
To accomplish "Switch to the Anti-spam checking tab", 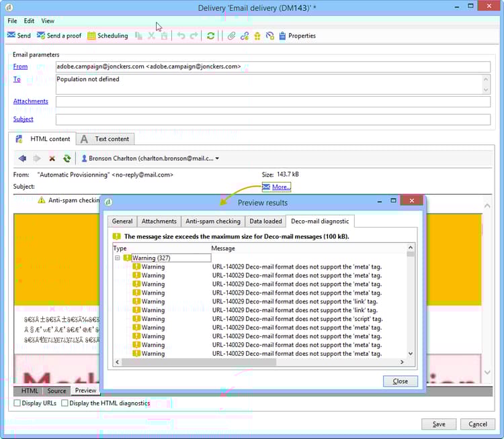I will [212, 222].
